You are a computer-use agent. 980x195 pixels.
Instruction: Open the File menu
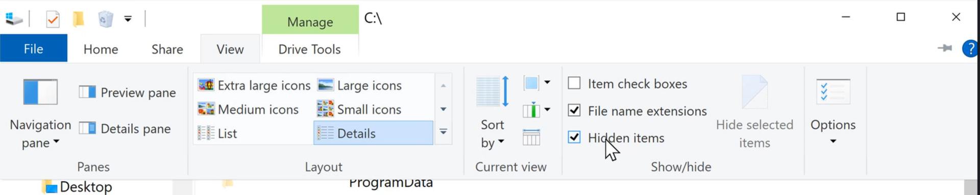click(34, 49)
